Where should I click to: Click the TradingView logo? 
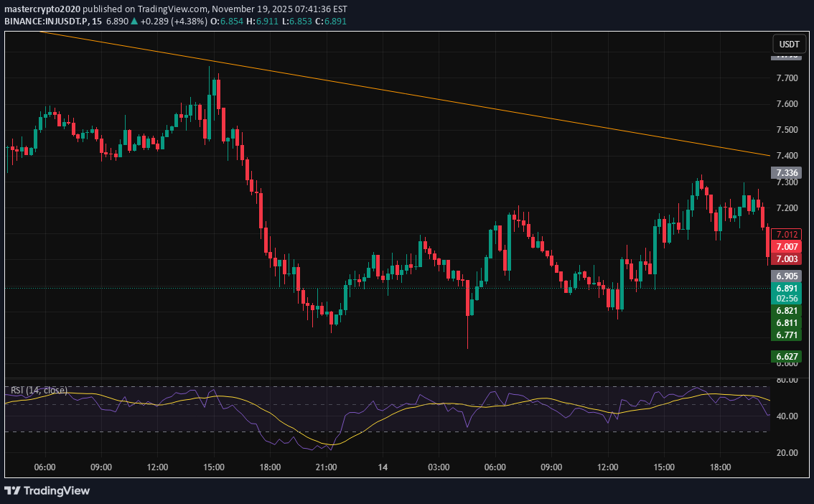pos(47,491)
